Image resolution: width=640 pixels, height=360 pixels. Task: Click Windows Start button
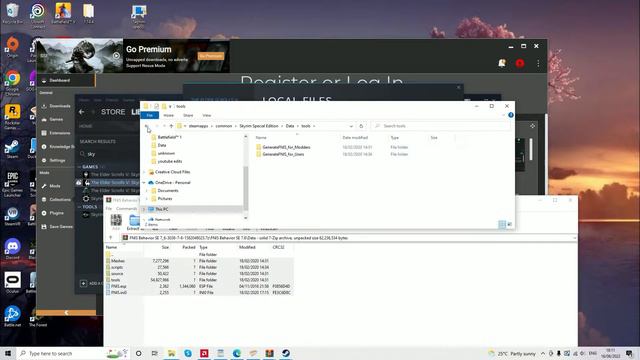coord(7,353)
